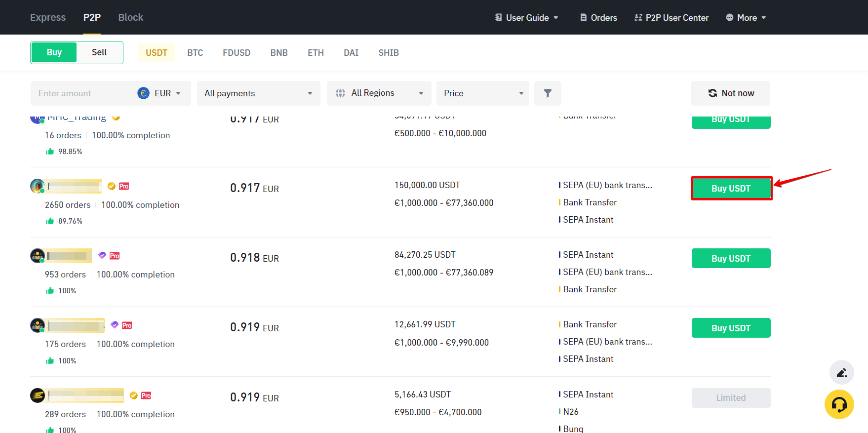Image resolution: width=868 pixels, height=433 pixels.
Task: Click avatar of the 2650 orders merchant
Action: 38,186
